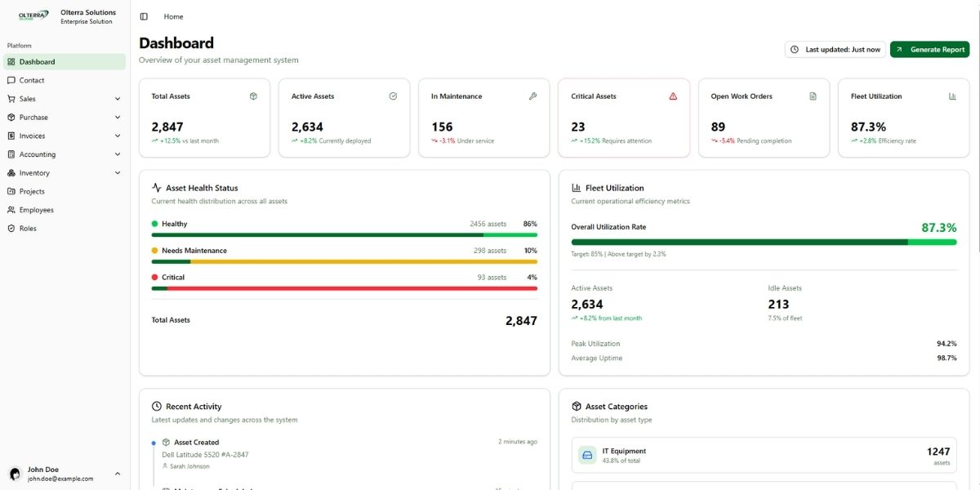Viewport: 980px width, 490px height.
Task: Click the Purchase bag icon
Action: click(x=11, y=118)
